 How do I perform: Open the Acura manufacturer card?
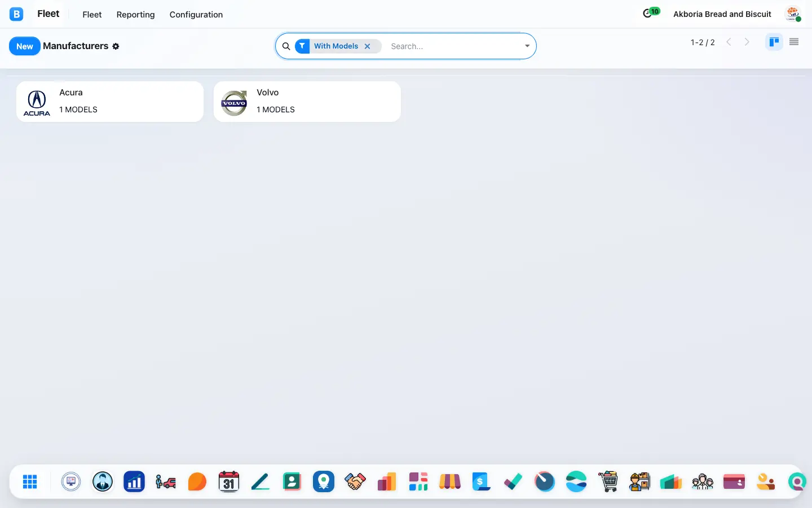click(x=110, y=102)
